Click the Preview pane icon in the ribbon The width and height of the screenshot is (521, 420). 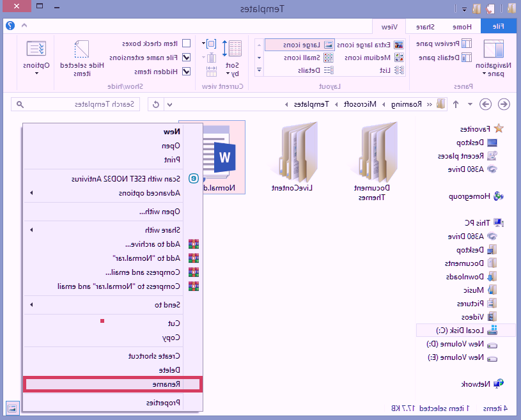tap(467, 43)
